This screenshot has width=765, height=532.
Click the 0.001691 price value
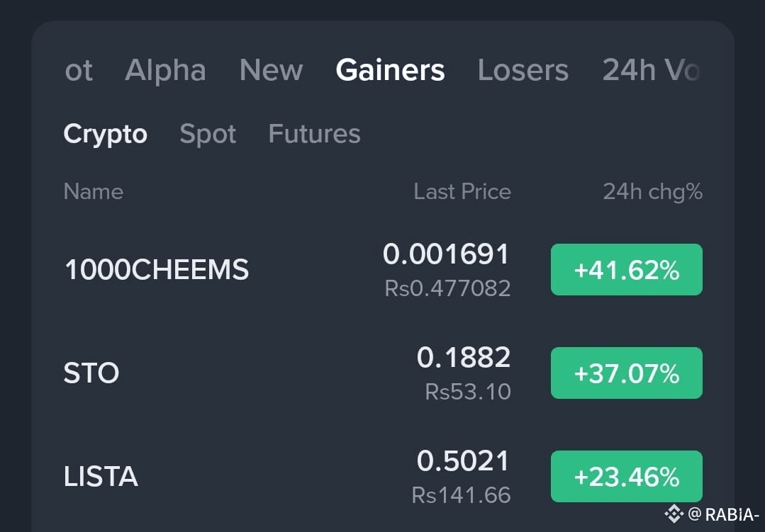coord(446,254)
